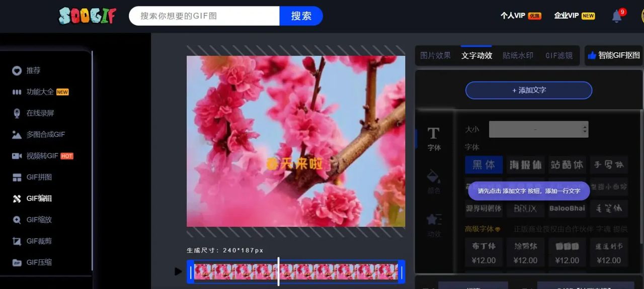The image size is (644, 289).
Task: Switch to the 文字动效 tab
Action: click(x=476, y=55)
